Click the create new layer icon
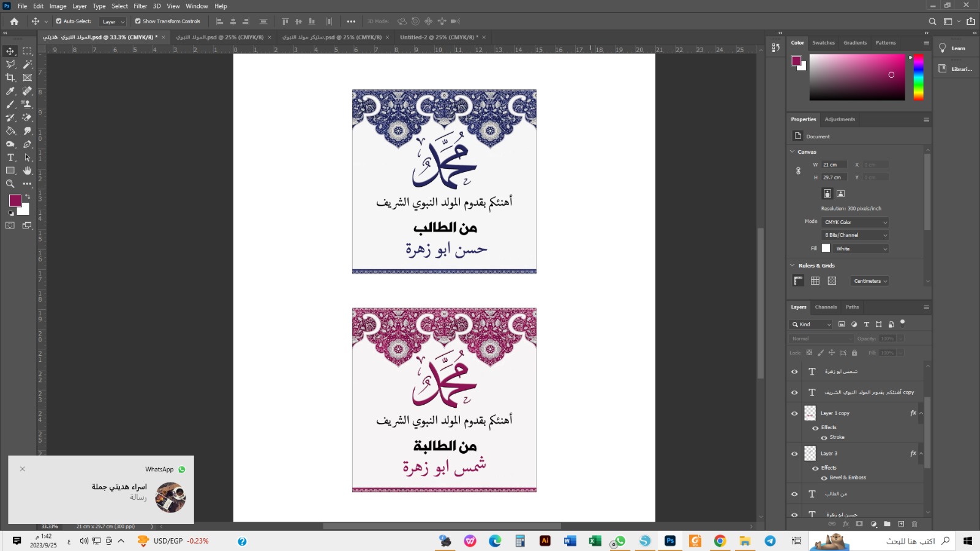 [x=901, y=524]
